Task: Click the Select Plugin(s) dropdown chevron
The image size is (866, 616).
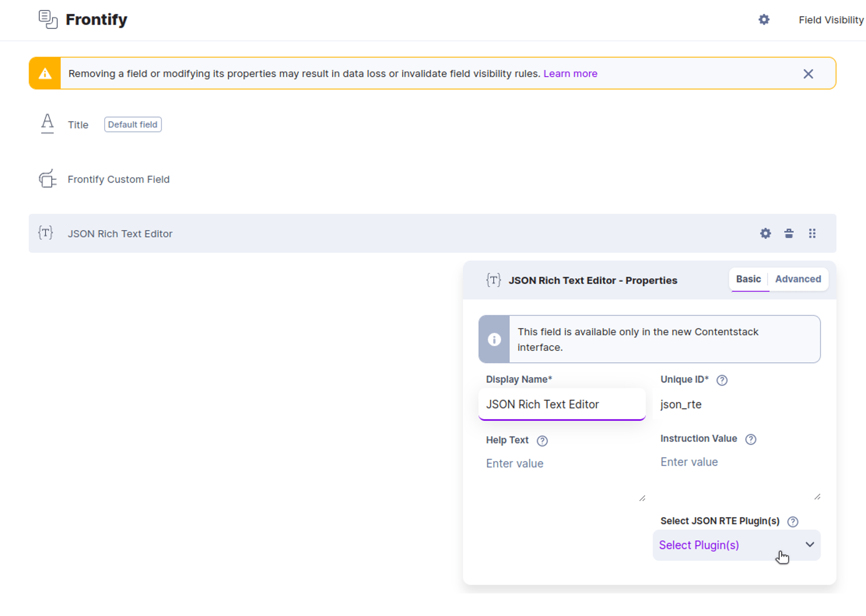Action: [809, 545]
